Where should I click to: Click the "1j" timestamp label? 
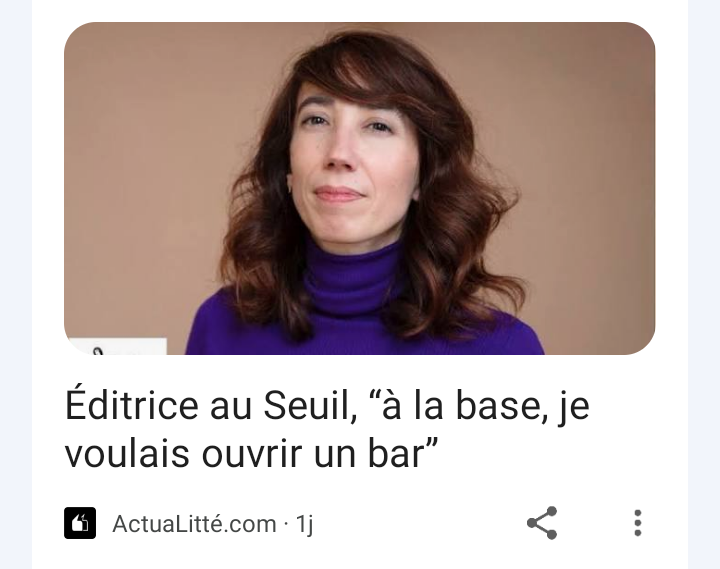click(304, 524)
